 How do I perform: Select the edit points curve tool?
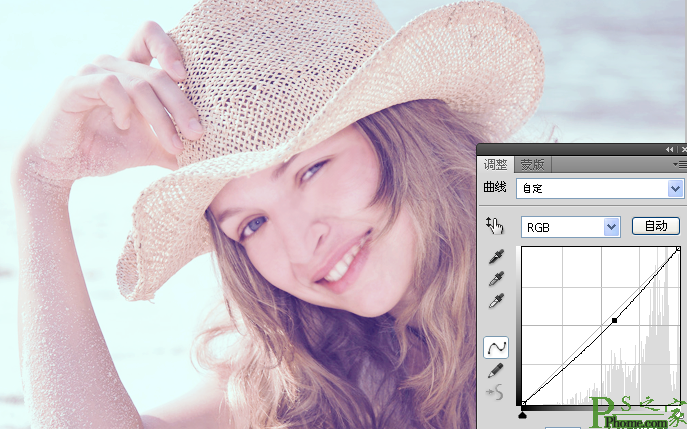tap(496, 348)
